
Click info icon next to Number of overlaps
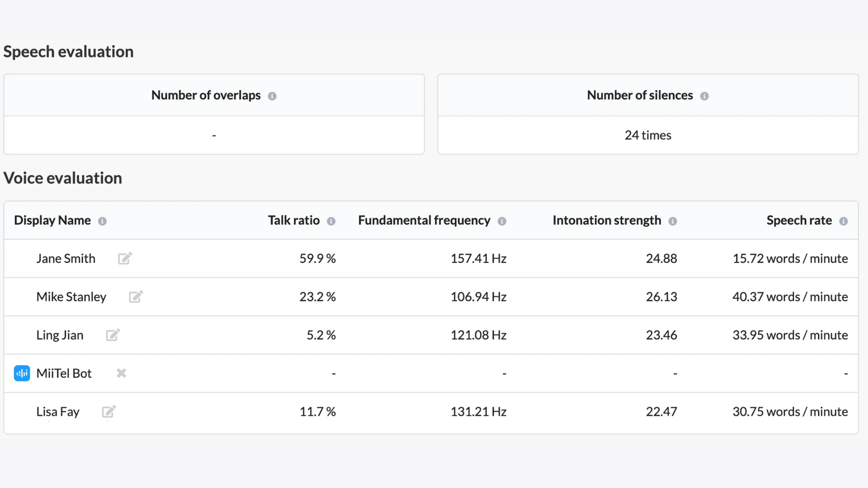click(x=272, y=96)
